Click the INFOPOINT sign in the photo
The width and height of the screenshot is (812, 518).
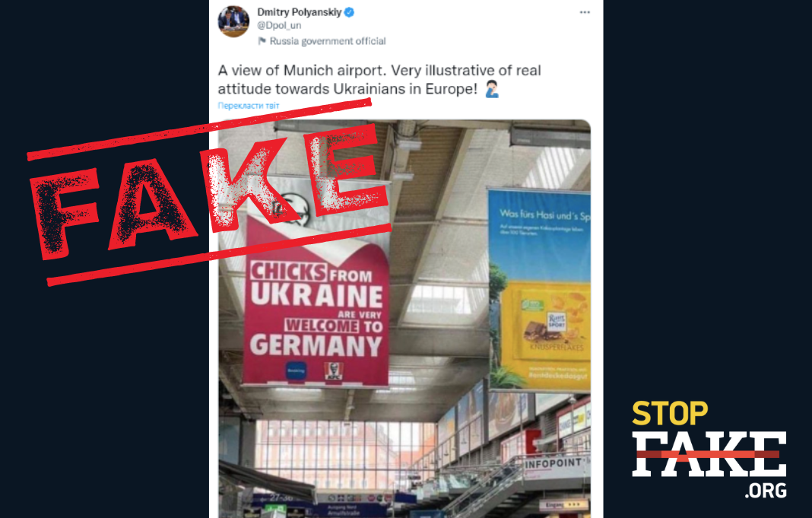click(553, 463)
